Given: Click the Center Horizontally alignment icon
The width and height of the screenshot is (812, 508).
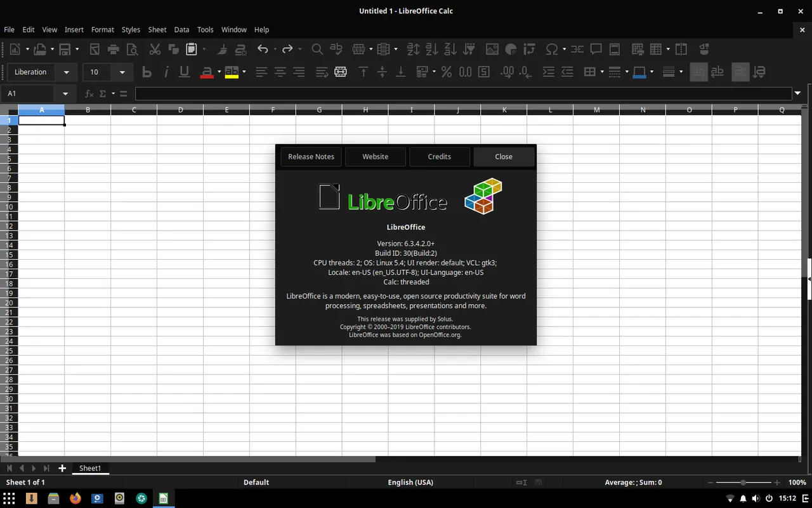Looking at the screenshot, I should [x=280, y=72].
